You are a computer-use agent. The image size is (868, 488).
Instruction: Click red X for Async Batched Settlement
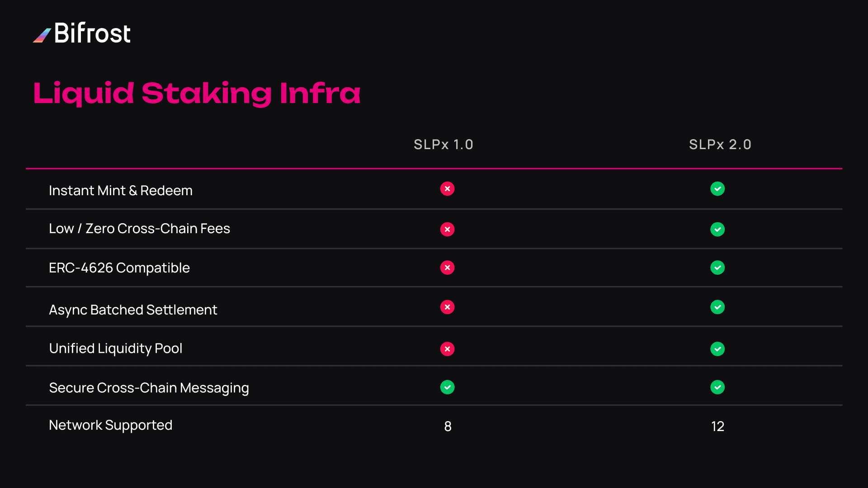point(447,307)
